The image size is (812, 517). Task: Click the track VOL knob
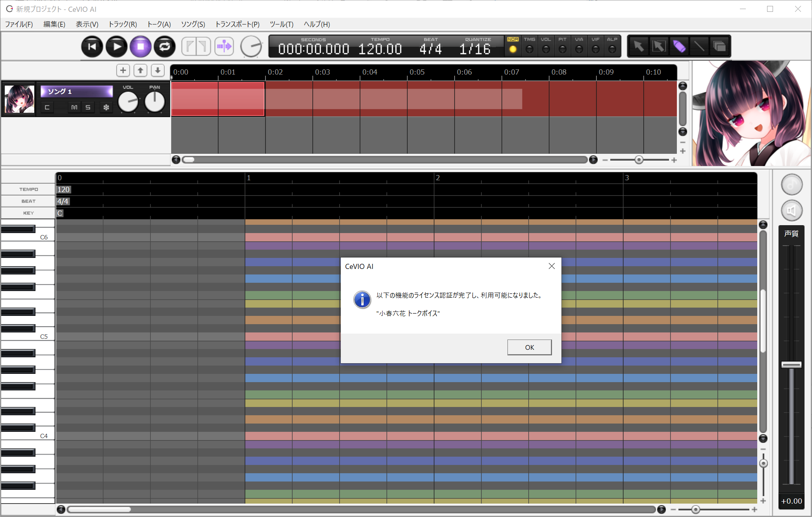128,102
